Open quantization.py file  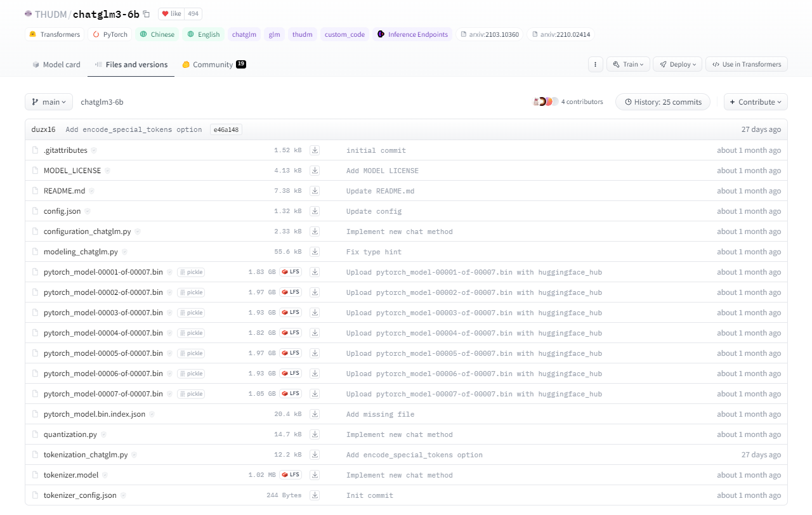[70, 434]
